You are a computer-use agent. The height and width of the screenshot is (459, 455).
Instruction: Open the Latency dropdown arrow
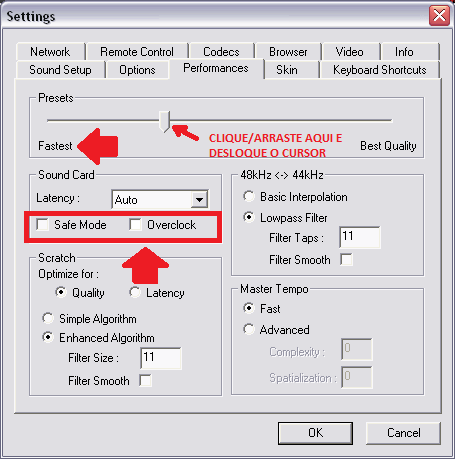[x=199, y=200]
